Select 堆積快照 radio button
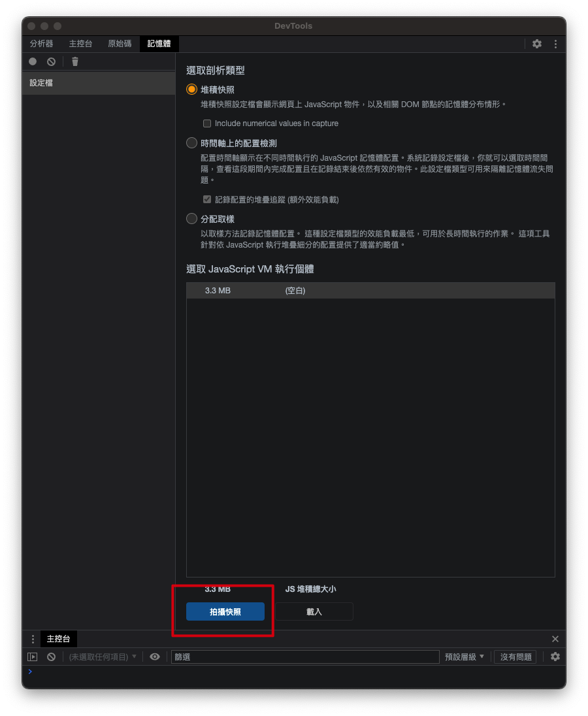This screenshot has width=588, height=716. 191,89
